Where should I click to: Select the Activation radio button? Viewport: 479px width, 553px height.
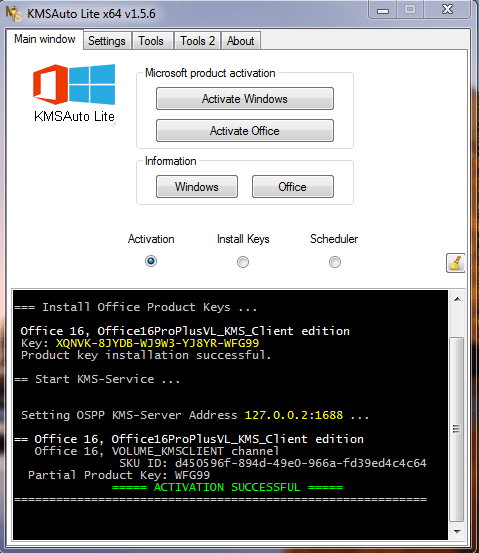click(151, 261)
